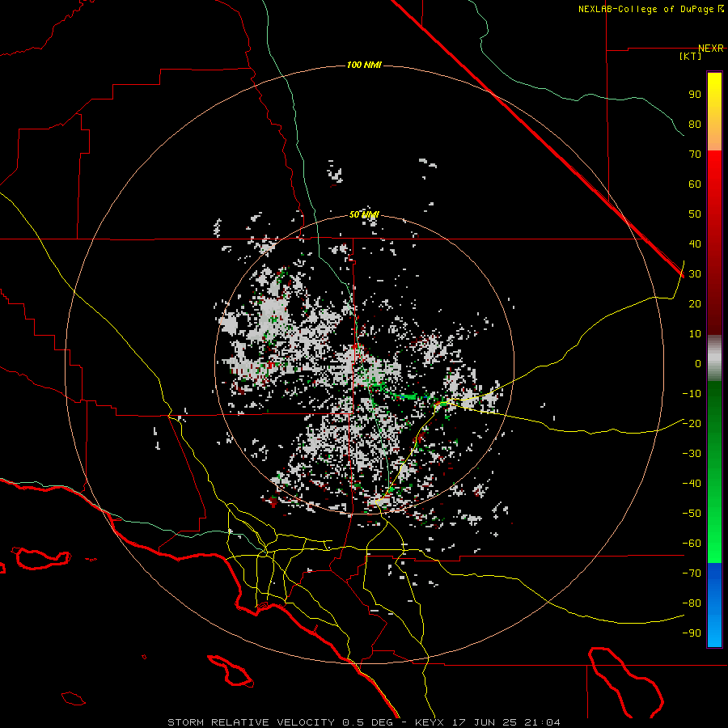This screenshot has width=728, height=728.
Task: Click the 17 JUN 25 date in caption
Action: 485,722
